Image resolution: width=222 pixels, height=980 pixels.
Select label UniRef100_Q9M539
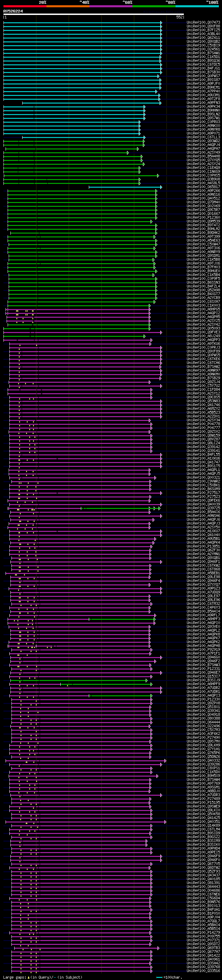203,221
